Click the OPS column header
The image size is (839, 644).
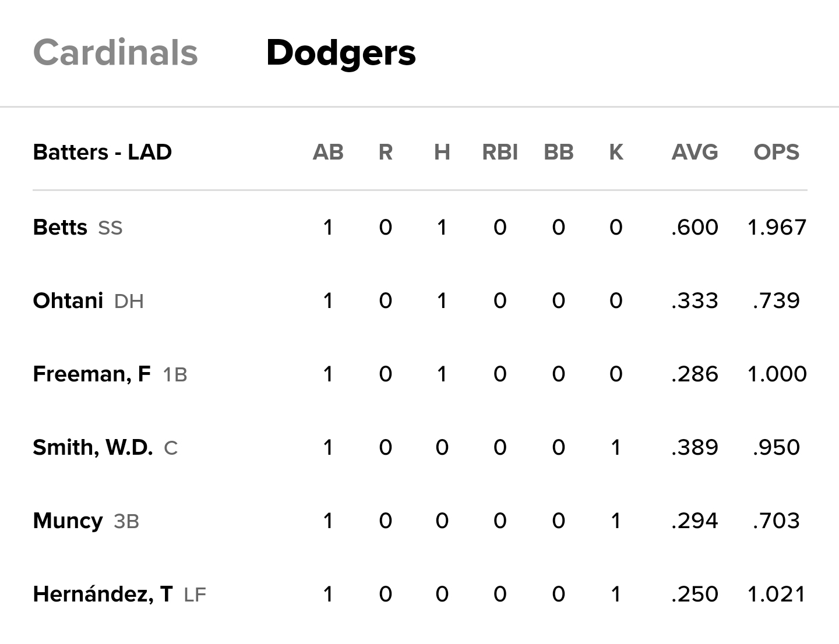point(776,152)
